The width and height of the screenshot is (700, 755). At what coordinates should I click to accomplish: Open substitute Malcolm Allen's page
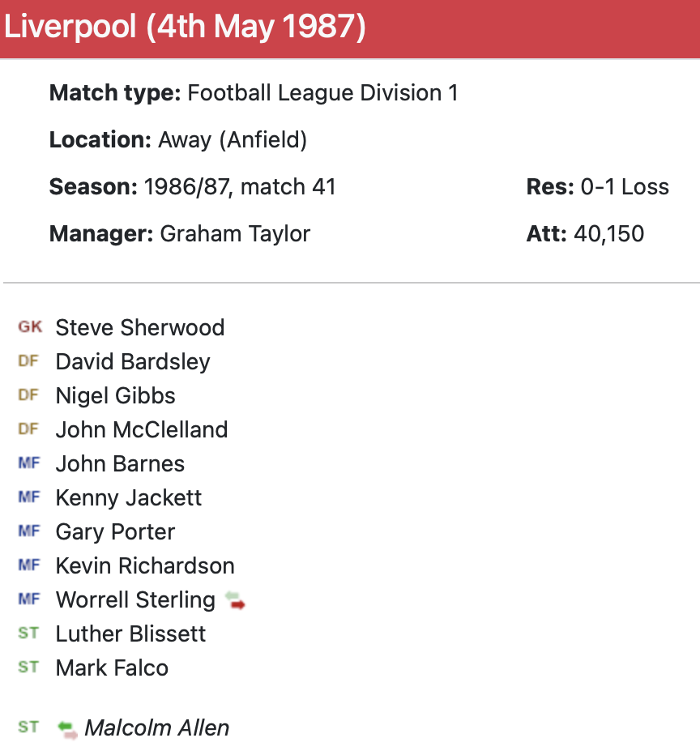coord(156,727)
